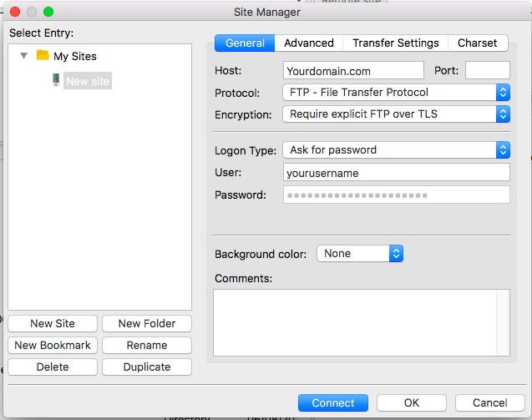Collapse the My Sites tree node
Viewport: 532px width, 420px height.
click(x=23, y=56)
